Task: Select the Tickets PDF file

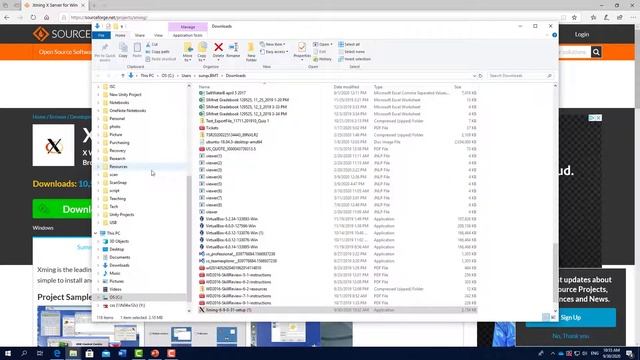Action: tap(337, 128)
